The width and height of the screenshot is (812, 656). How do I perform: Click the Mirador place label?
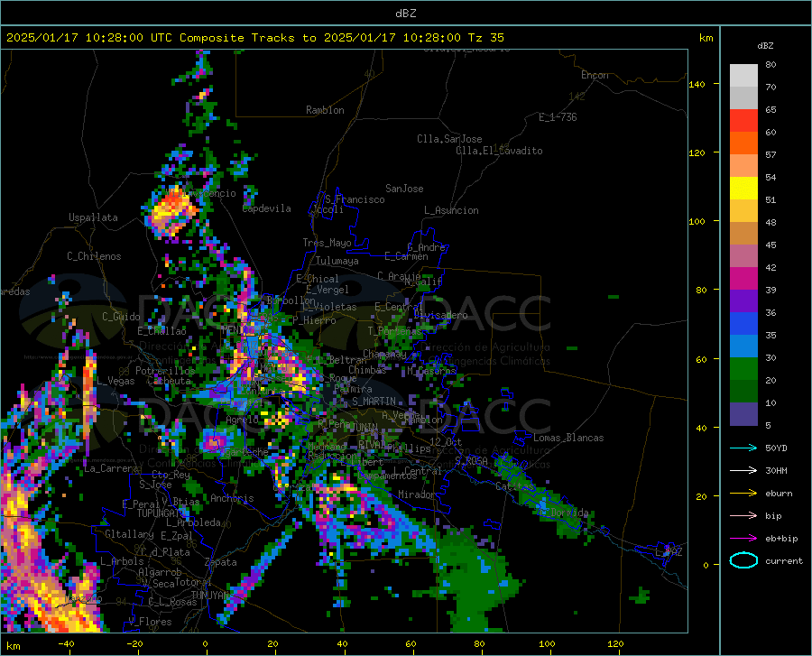416,494
